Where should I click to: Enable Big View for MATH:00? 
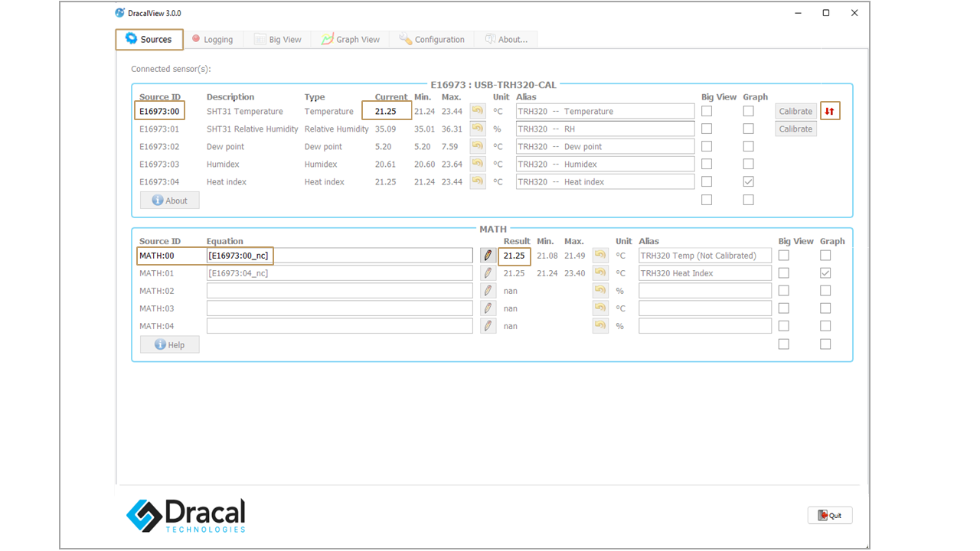(x=783, y=256)
